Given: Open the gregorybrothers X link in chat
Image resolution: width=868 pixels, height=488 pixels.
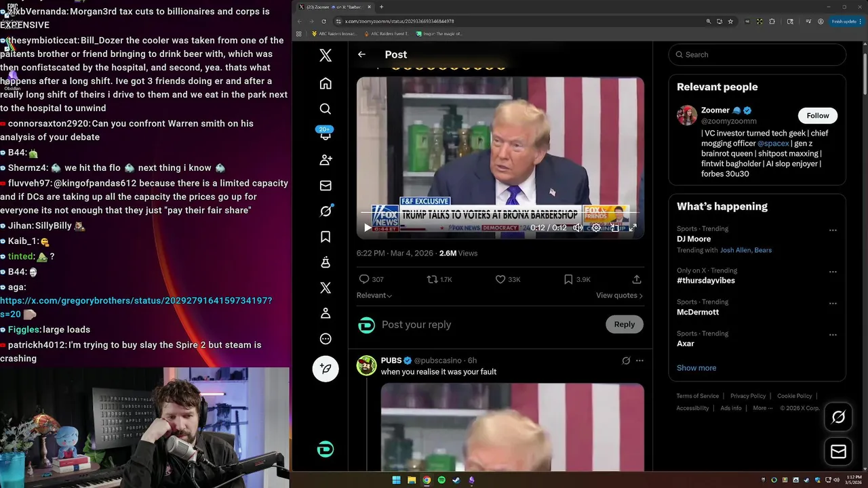Looking at the screenshot, I should pos(136,307).
